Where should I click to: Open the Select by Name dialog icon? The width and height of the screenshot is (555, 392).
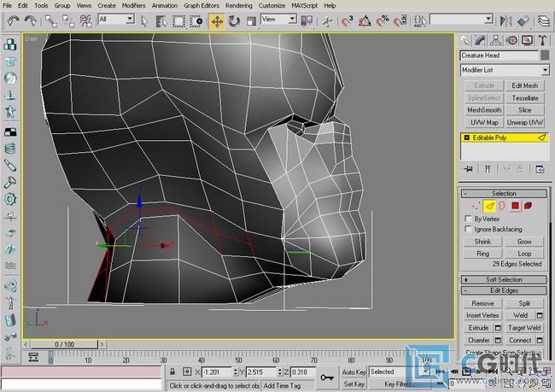coord(161,21)
